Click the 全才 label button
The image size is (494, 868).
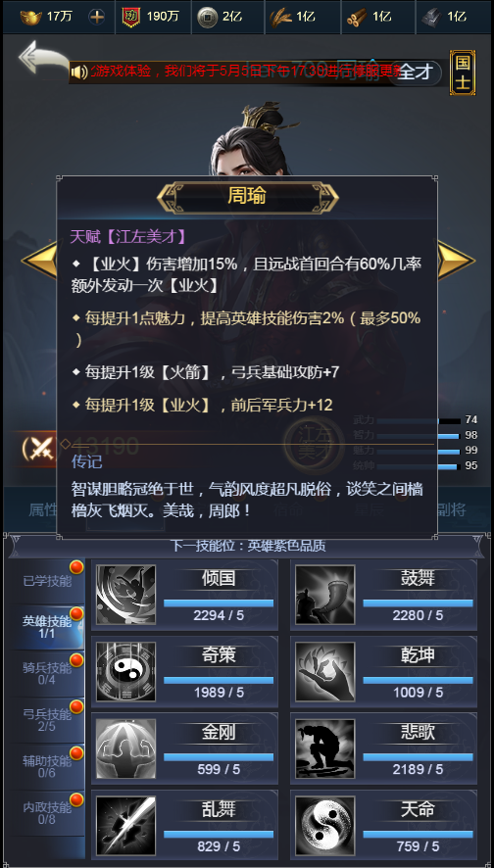(x=415, y=72)
